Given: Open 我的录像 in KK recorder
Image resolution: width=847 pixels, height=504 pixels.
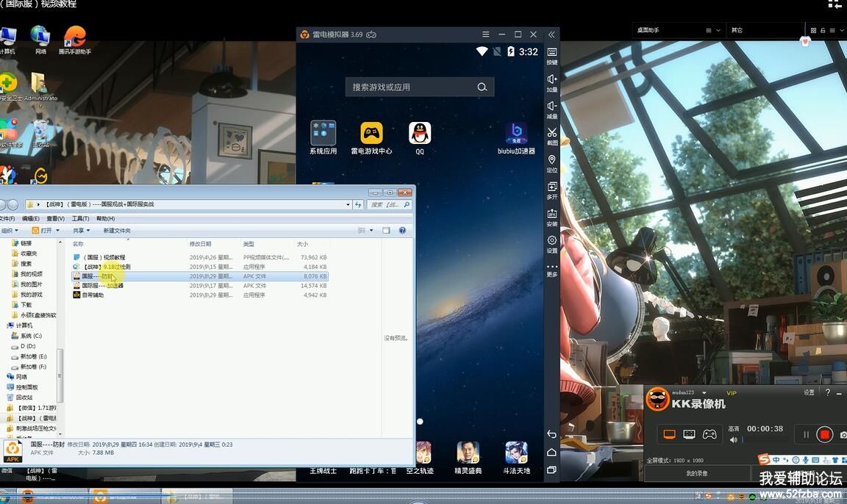Looking at the screenshot, I should [x=697, y=473].
